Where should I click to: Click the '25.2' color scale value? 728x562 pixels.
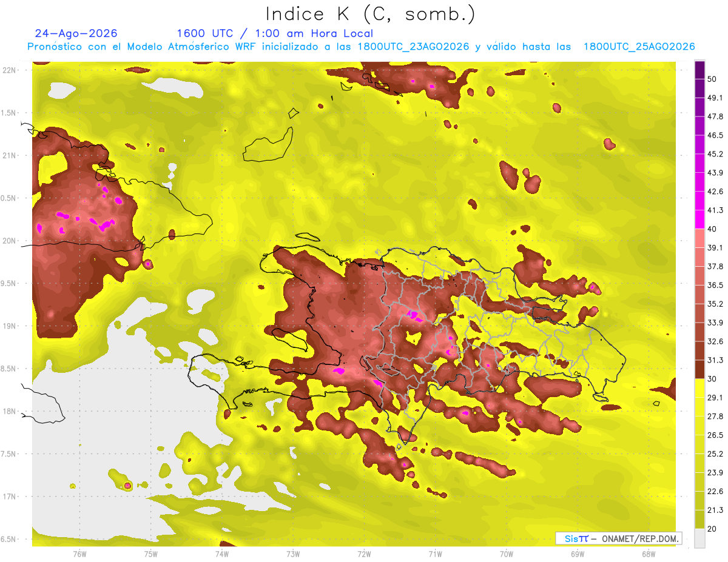715,453
